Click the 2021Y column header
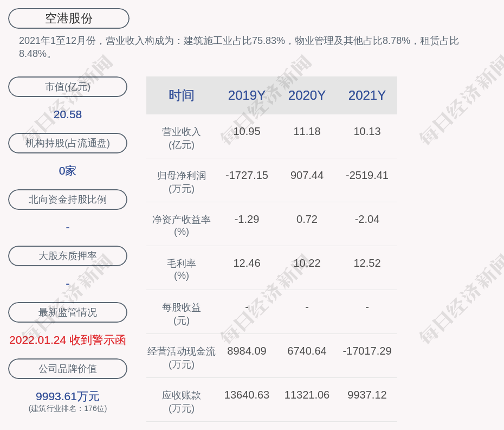 (367, 95)
